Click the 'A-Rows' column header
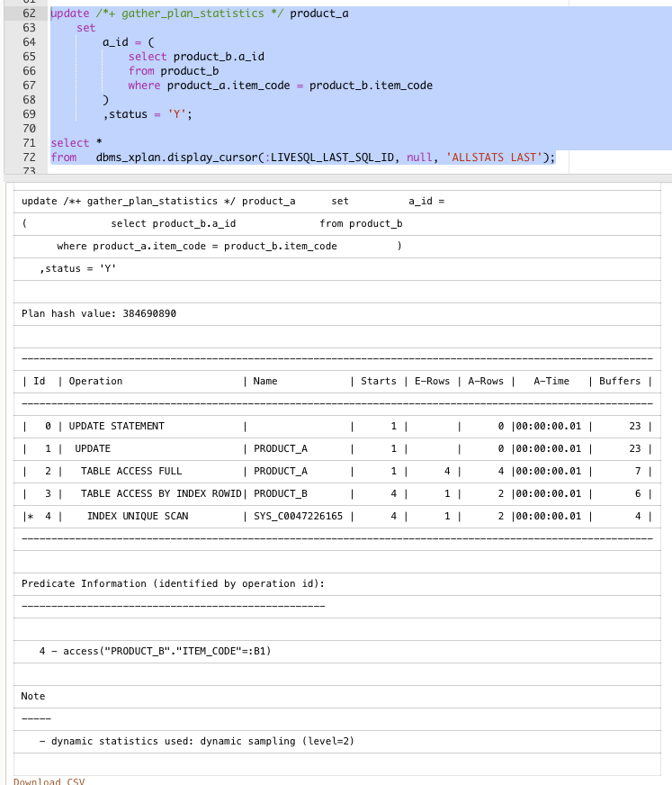 coord(486,381)
